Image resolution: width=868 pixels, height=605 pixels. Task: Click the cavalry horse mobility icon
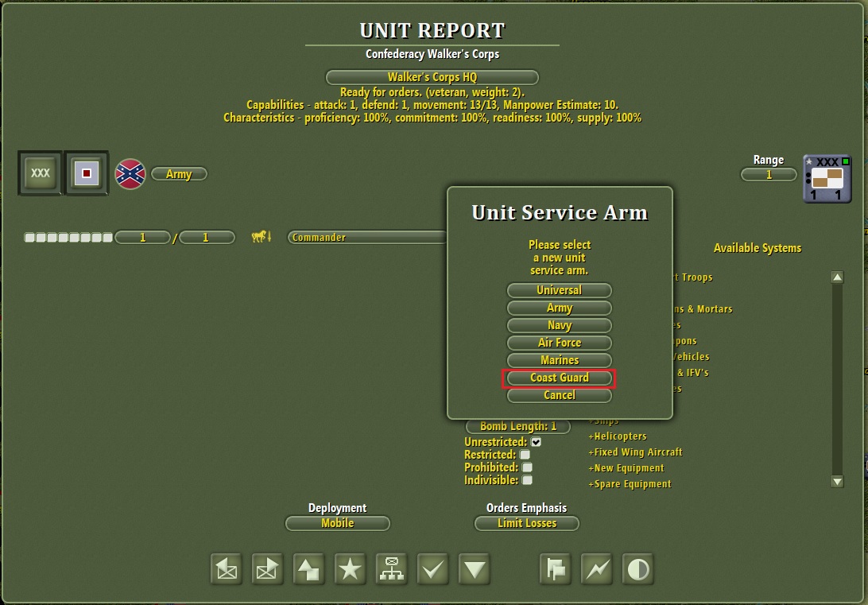tap(261, 236)
